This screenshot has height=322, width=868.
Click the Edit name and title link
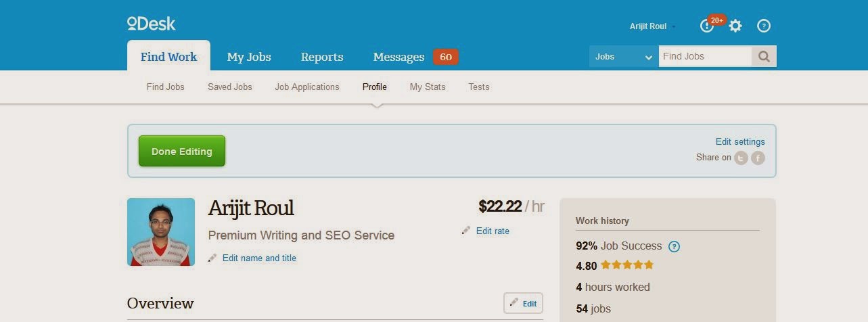(259, 258)
